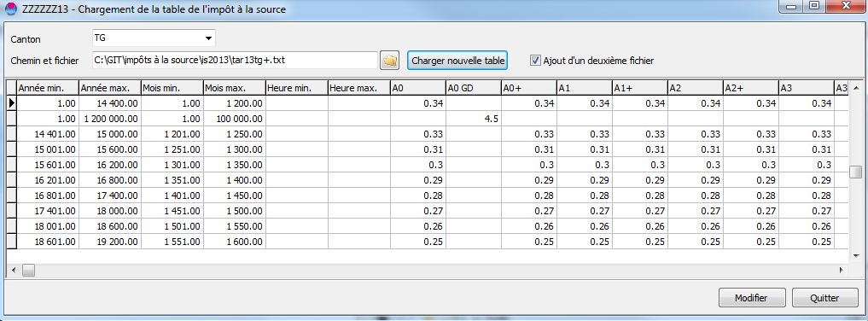The height and width of the screenshot is (321, 868).
Task: Select the cell '1 250.00'
Action: coord(235,134)
